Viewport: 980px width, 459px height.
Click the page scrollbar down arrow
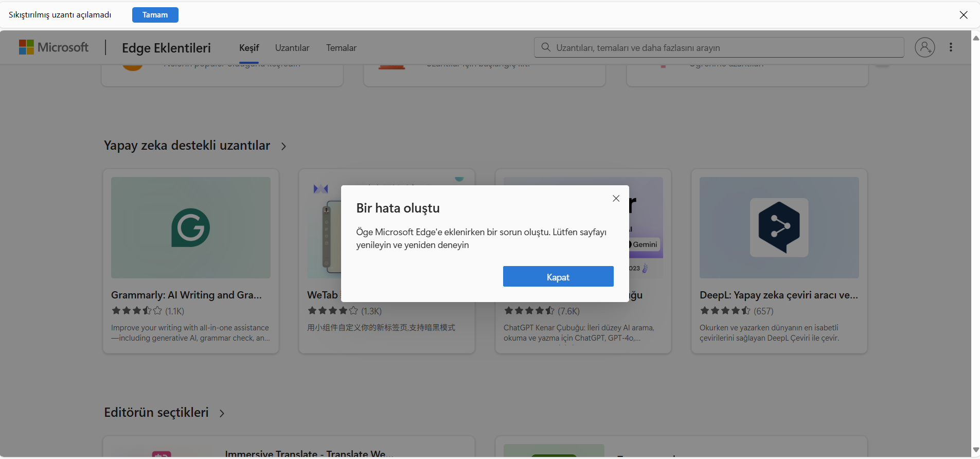pos(975,450)
